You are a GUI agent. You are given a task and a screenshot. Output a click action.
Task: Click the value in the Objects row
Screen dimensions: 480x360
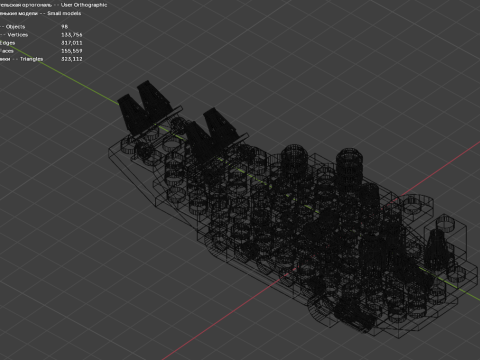pyautogui.click(x=65, y=27)
